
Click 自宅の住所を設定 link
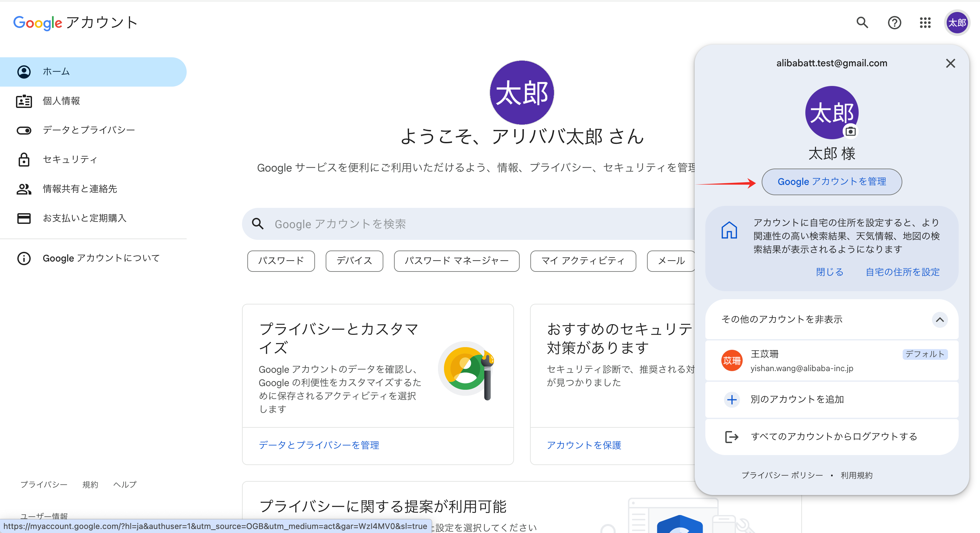click(902, 272)
